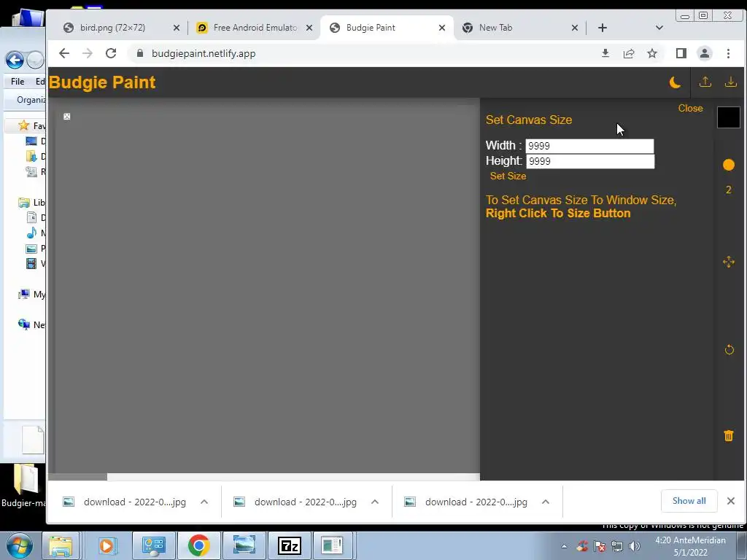Click the trash clear canvas icon

pos(729,436)
